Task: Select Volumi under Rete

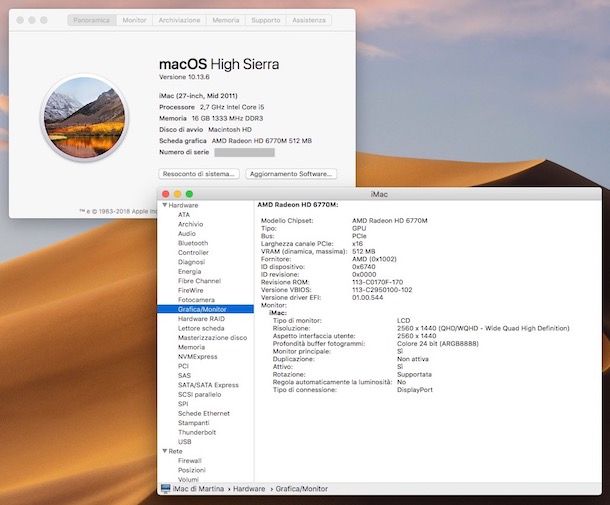Action: (x=188, y=479)
